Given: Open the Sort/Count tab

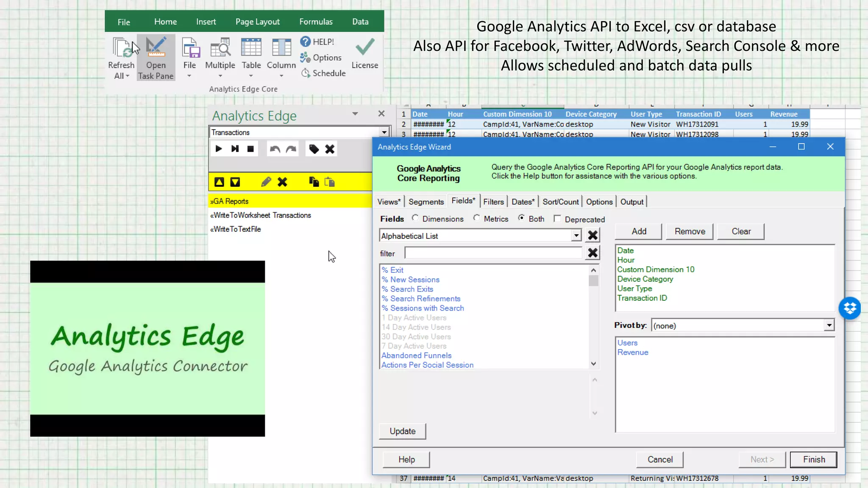Looking at the screenshot, I should 560,202.
